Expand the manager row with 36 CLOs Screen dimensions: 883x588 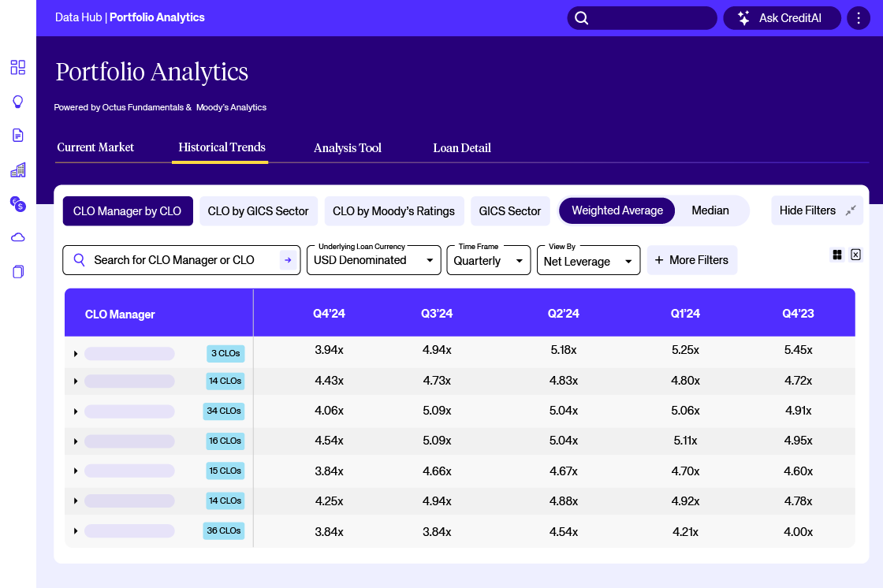(x=76, y=531)
